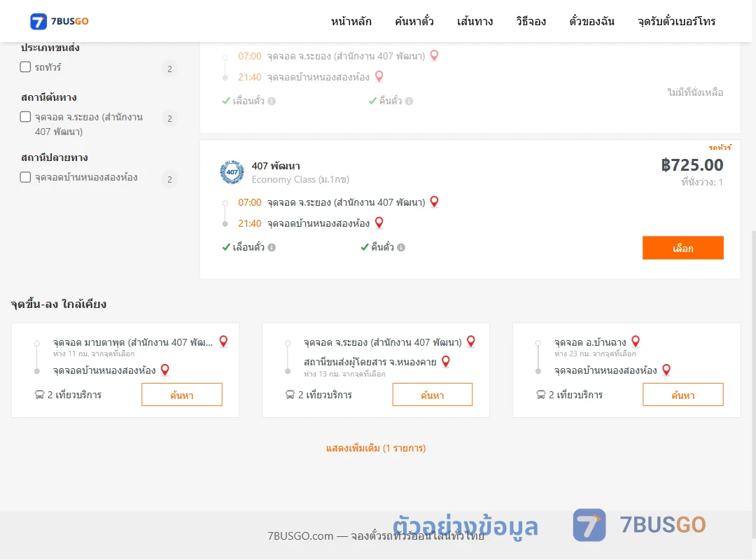Open the เลื่อนตั๋ว info icon on the sold-out trip

point(272,101)
